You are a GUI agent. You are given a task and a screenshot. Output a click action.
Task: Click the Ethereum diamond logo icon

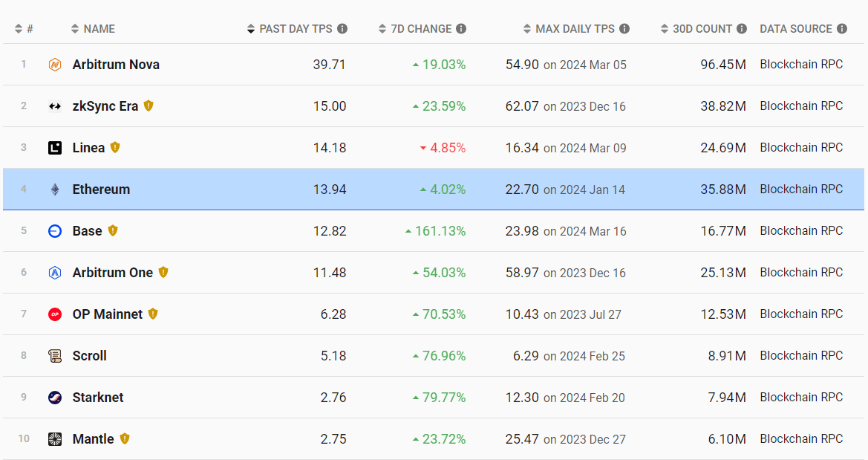[55, 189]
